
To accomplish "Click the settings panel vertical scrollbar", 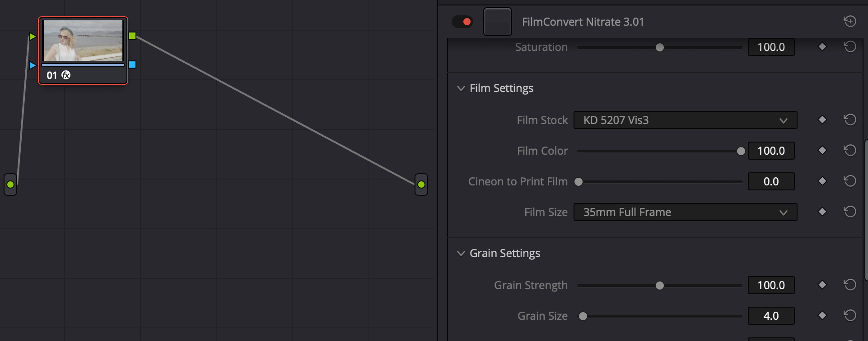I will [866, 210].
